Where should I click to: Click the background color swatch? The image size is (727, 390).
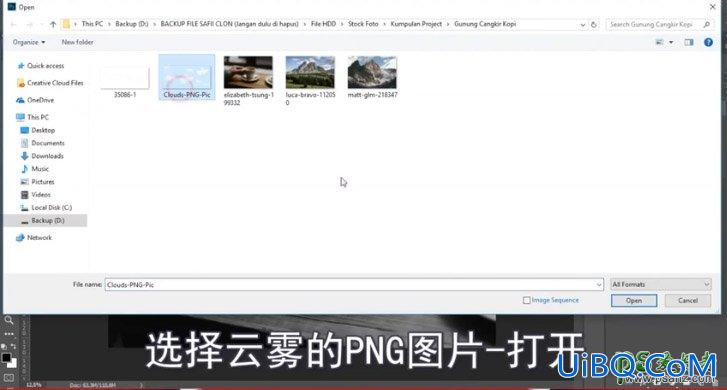(13, 363)
